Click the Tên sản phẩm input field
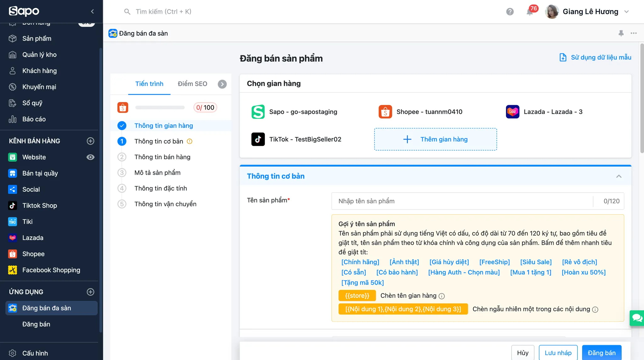The width and height of the screenshot is (644, 360). pyautogui.click(x=462, y=201)
